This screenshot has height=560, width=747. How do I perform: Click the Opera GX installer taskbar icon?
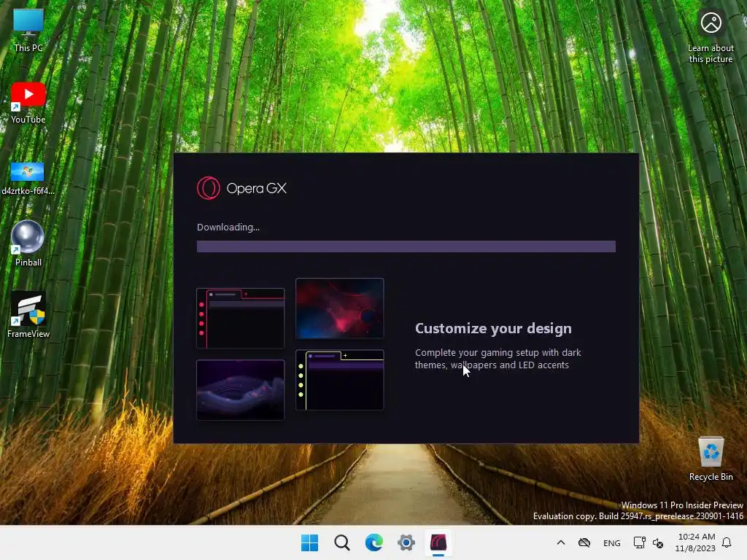(438, 542)
